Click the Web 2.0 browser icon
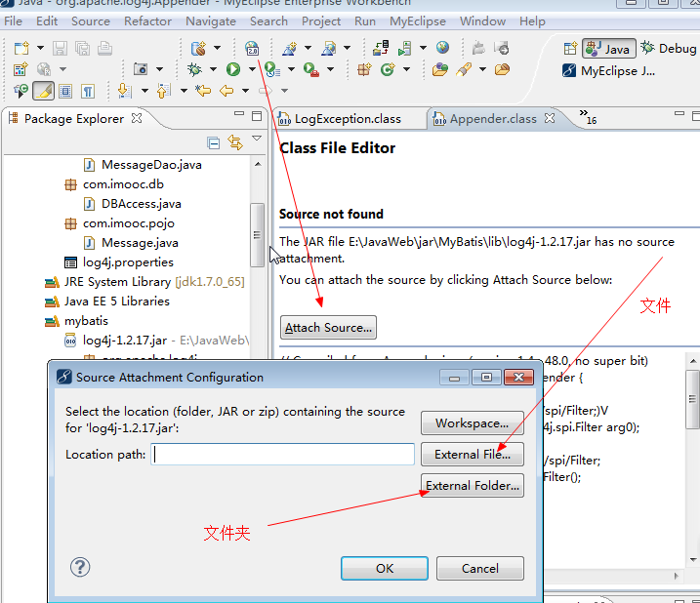700x603 pixels. (252, 48)
